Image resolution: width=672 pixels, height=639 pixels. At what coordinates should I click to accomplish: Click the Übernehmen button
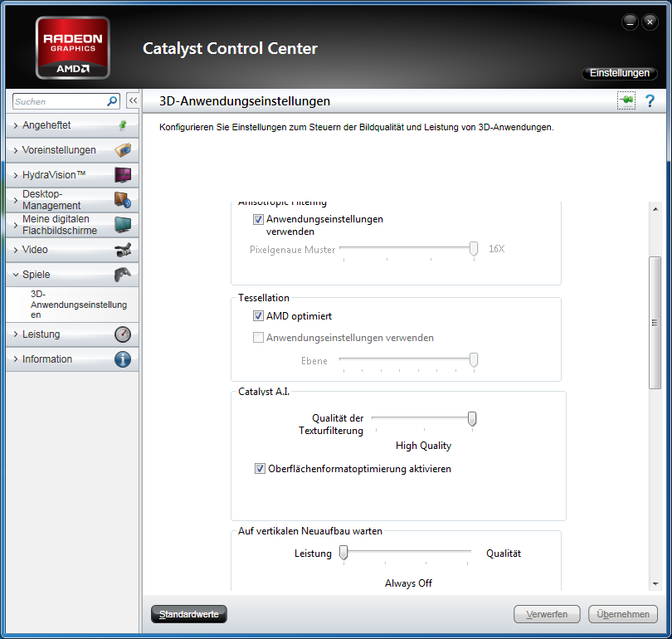pos(623,614)
